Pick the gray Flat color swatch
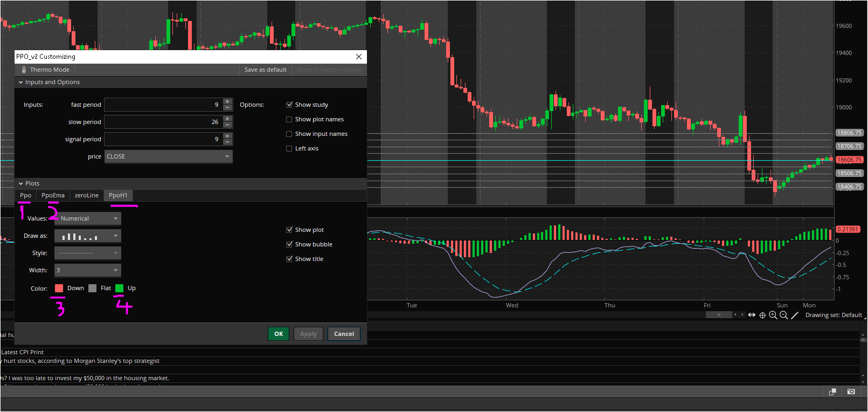 coord(93,289)
